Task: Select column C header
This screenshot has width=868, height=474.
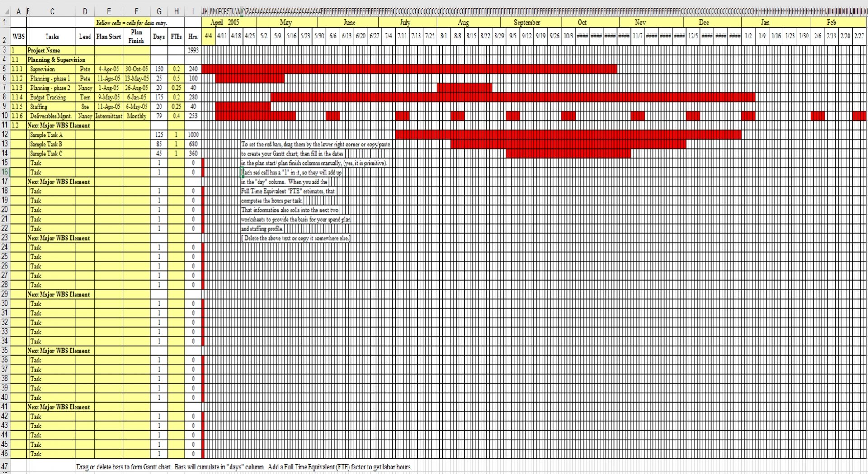Action: 52,12
